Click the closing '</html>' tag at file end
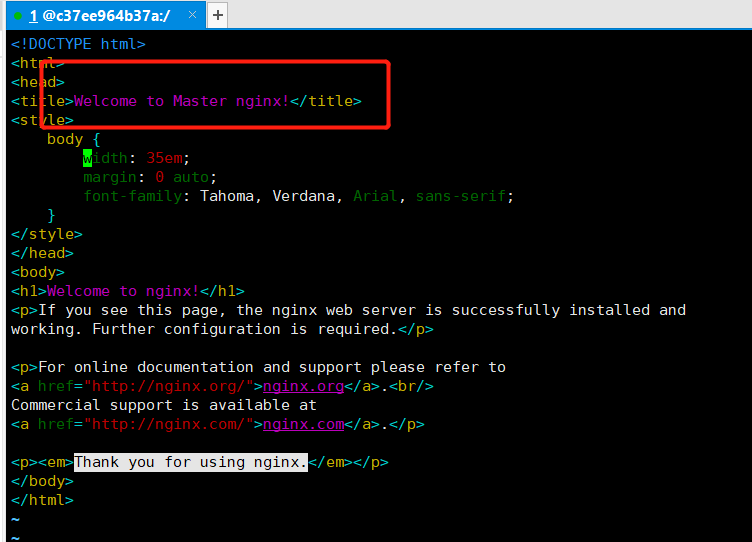Viewport: 752px width, 542px height. pyautogui.click(x=42, y=500)
